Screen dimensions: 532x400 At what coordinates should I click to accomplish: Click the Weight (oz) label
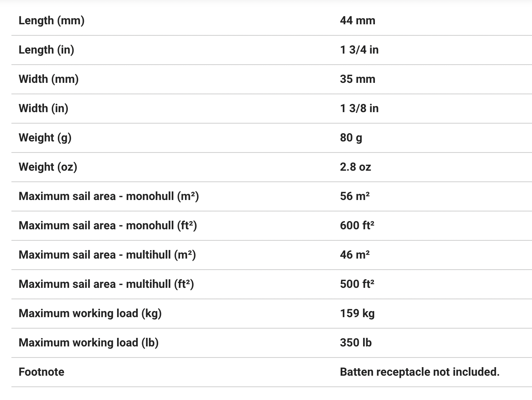pos(48,167)
